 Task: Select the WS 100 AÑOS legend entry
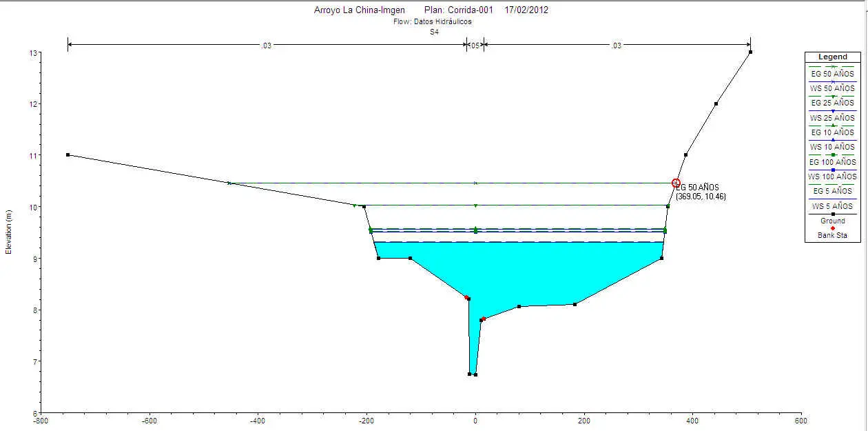pyautogui.click(x=832, y=177)
